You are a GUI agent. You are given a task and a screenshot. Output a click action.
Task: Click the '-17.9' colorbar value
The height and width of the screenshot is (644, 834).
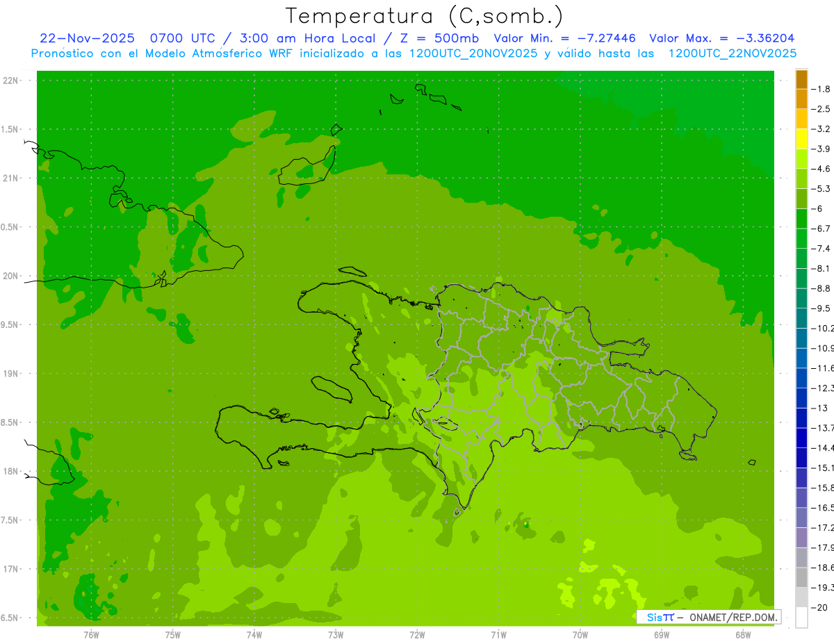click(823, 547)
